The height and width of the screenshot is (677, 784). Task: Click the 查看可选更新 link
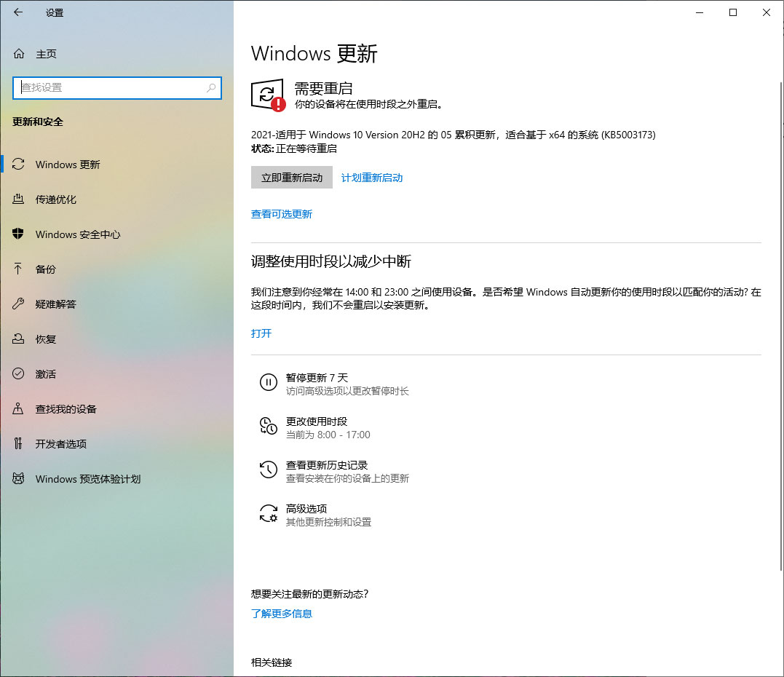(x=282, y=214)
